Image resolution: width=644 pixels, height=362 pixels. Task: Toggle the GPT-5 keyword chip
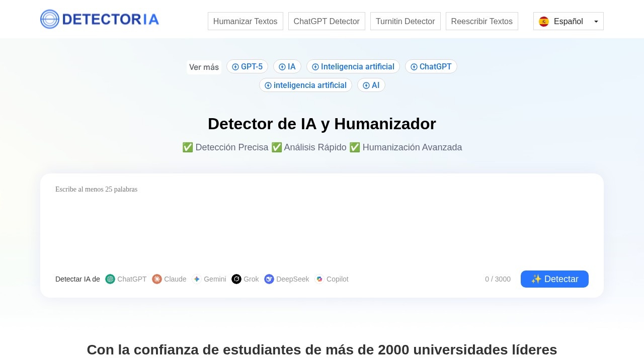click(247, 66)
